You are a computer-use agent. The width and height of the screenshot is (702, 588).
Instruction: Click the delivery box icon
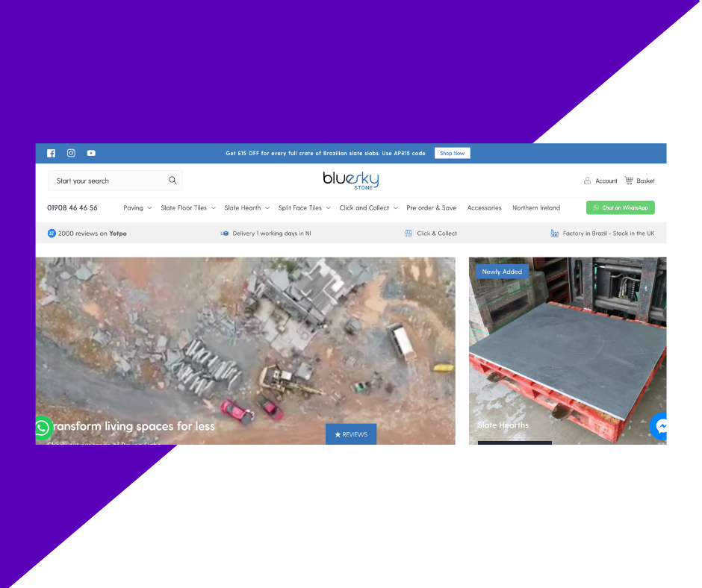(225, 233)
